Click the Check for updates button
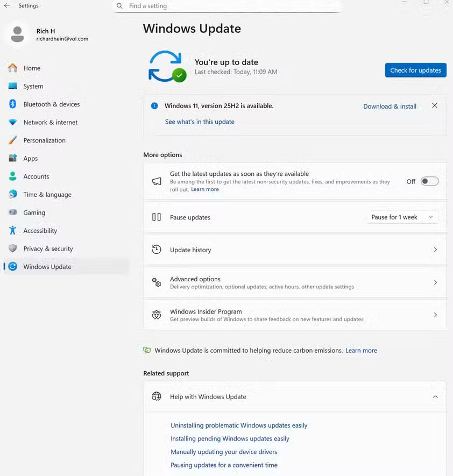 [x=415, y=70]
